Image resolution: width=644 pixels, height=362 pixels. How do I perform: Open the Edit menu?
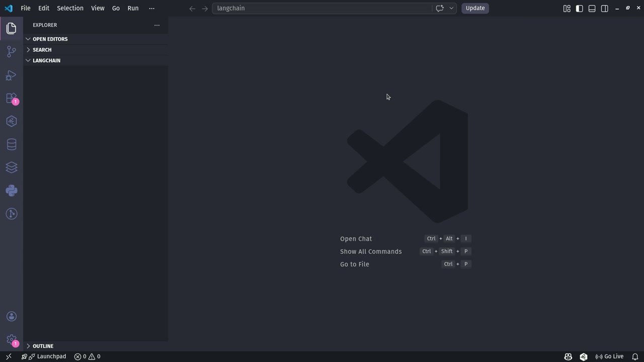pos(44,8)
